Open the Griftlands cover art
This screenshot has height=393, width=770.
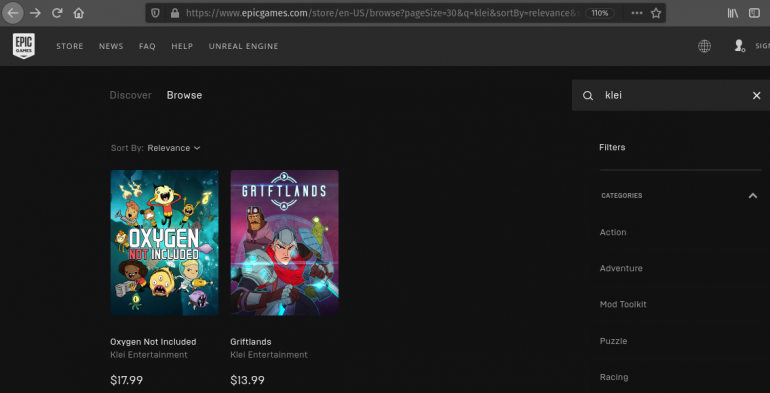(x=284, y=243)
